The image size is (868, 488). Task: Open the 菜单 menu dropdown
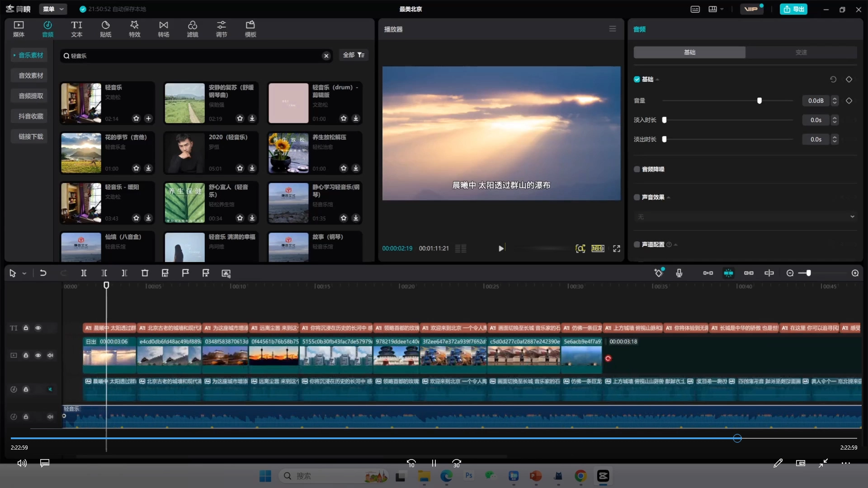point(53,9)
